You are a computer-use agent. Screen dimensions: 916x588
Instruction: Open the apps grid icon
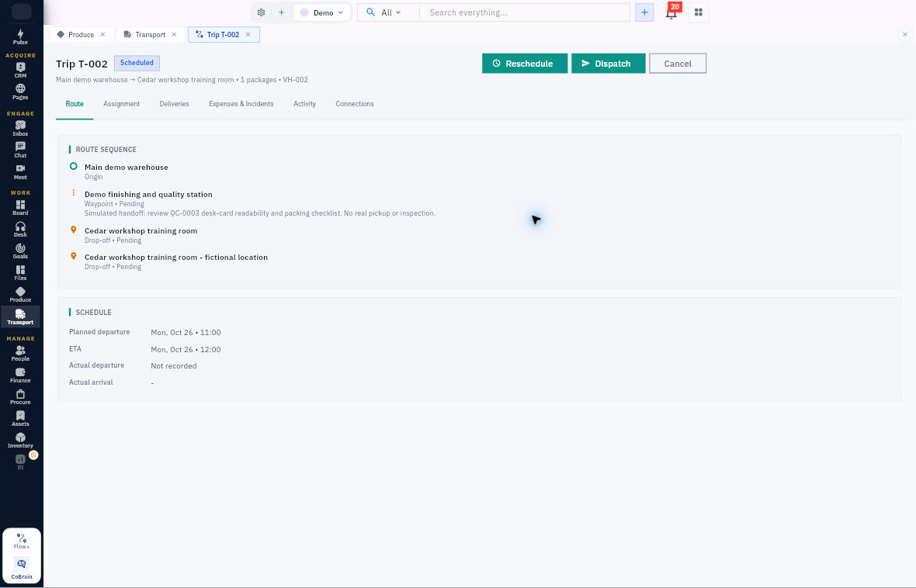698,12
